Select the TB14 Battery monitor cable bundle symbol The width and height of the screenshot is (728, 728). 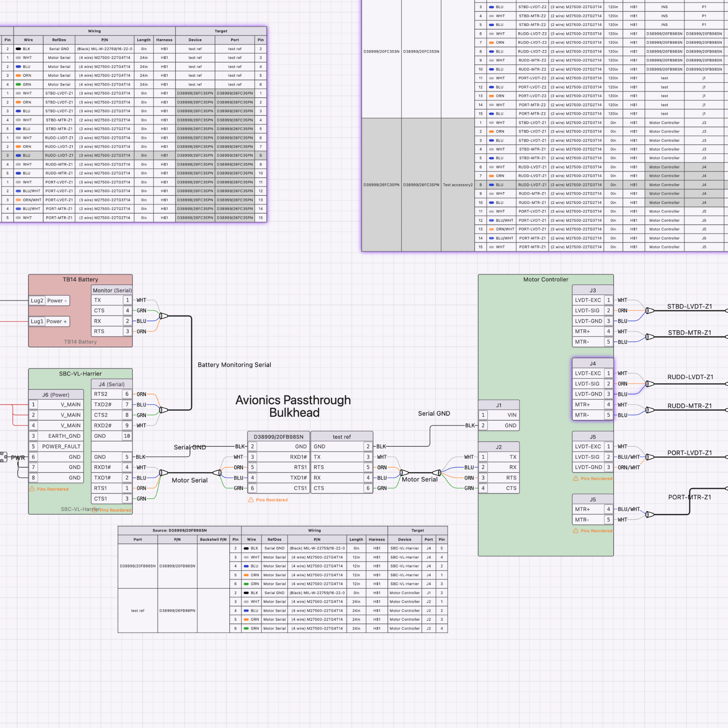click(x=163, y=316)
